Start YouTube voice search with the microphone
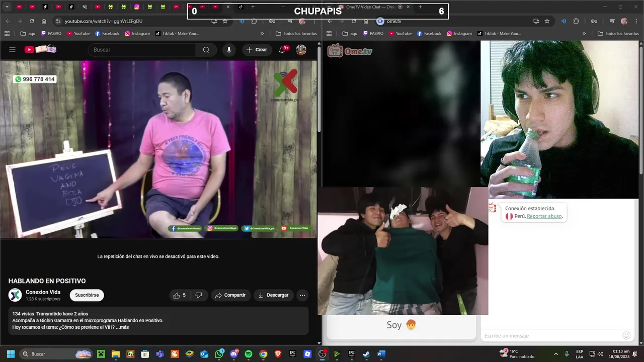 pyautogui.click(x=229, y=50)
